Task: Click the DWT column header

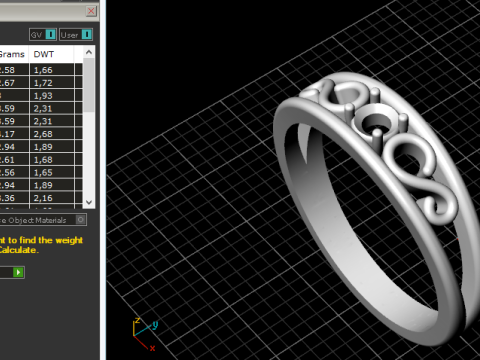Action: tap(52, 54)
